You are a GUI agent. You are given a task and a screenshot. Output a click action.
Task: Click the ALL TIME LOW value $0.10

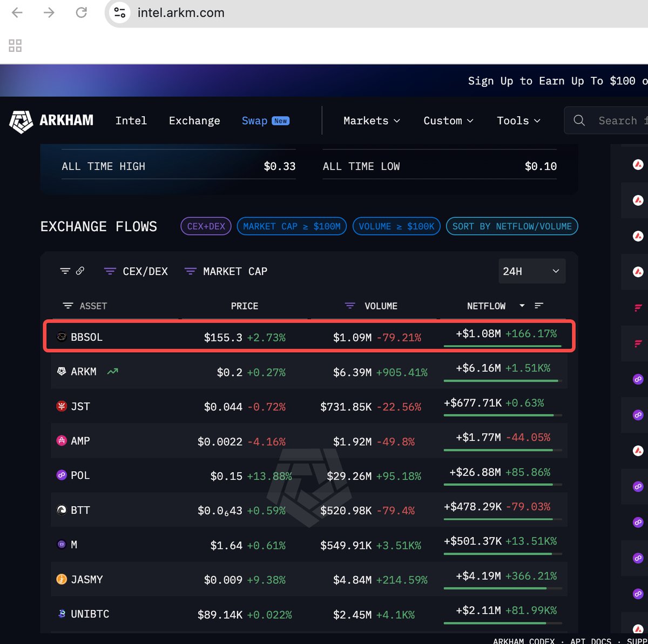click(x=541, y=166)
